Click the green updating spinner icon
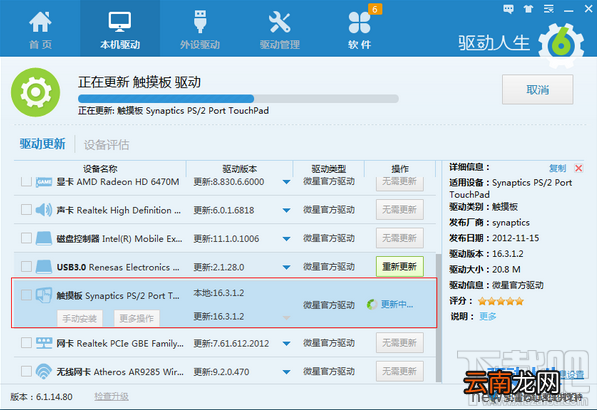The width and height of the screenshot is (597, 411). pyautogui.click(x=372, y=304)
